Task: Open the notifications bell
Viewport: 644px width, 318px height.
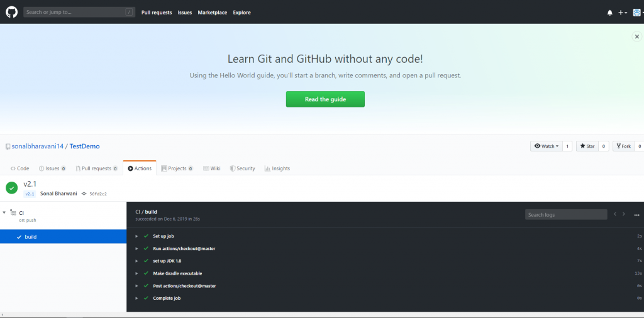Action: (609, 13)
